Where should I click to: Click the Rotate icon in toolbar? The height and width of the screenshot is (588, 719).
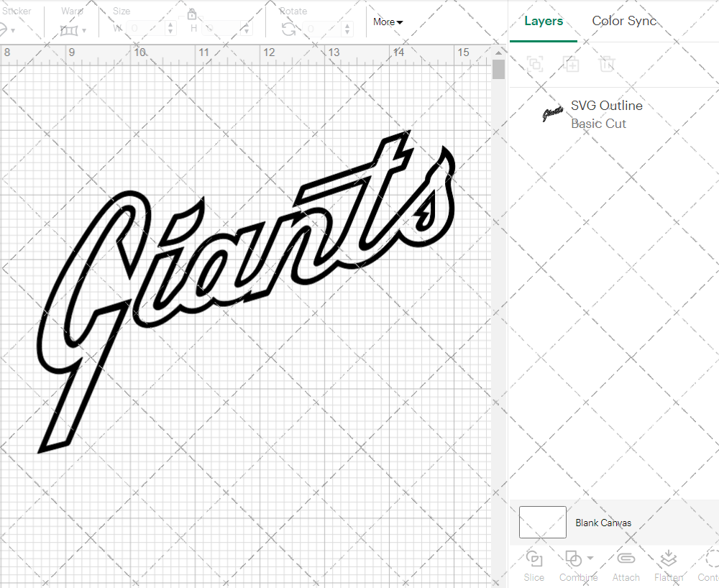pos(288,29)
